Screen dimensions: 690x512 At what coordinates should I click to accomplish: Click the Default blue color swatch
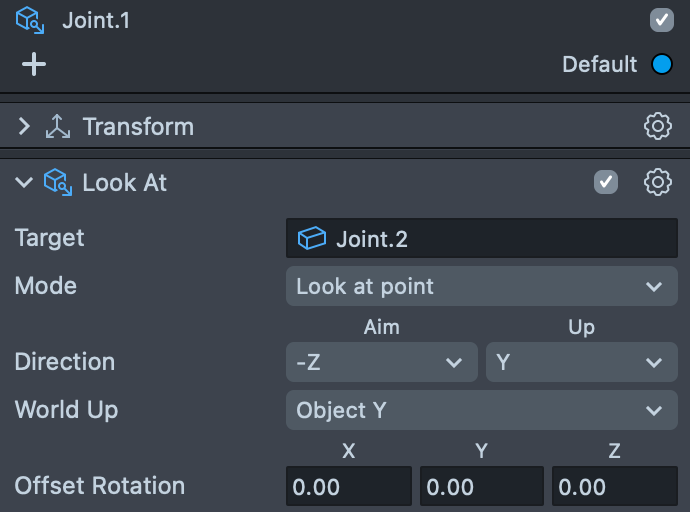point(662,65)
